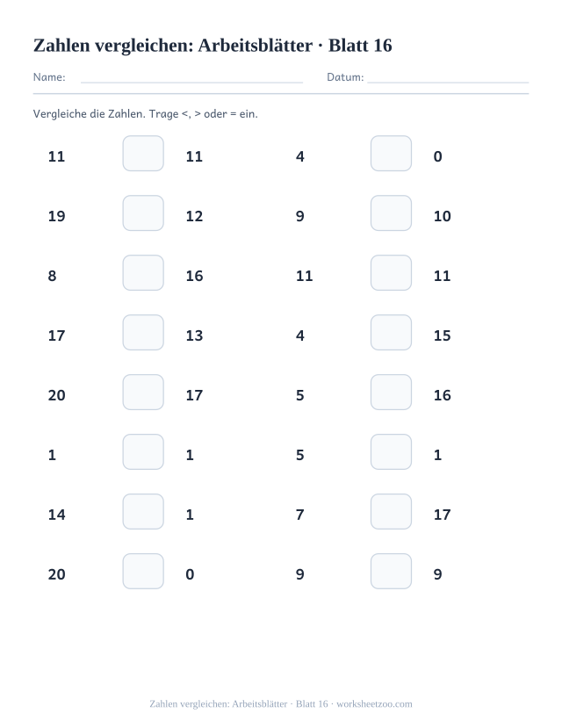
Task: Select answer box between 20 and 17
Action: [143, 393]
